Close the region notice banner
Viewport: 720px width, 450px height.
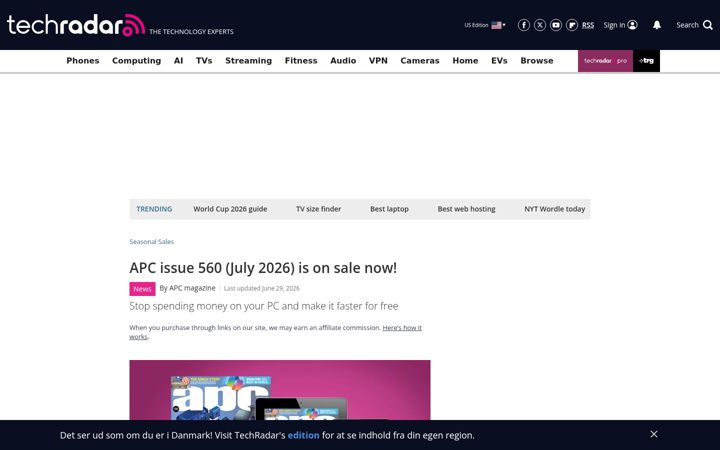tap(654, 434)
